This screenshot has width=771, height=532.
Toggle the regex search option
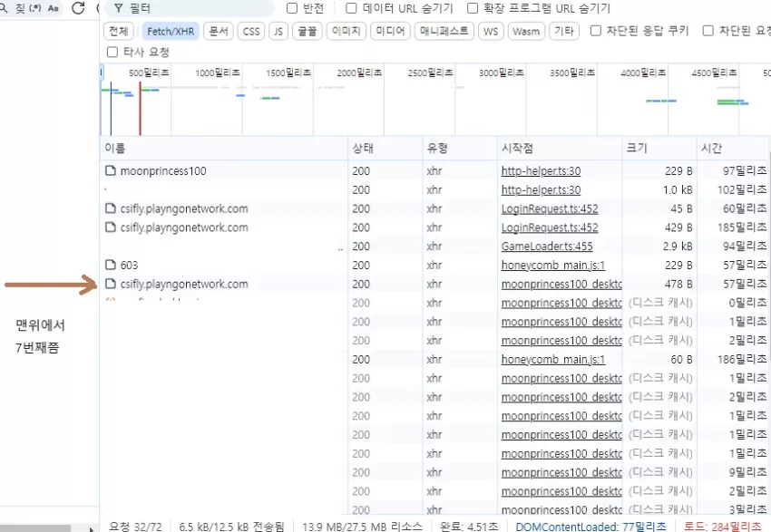tap(35, 8)
